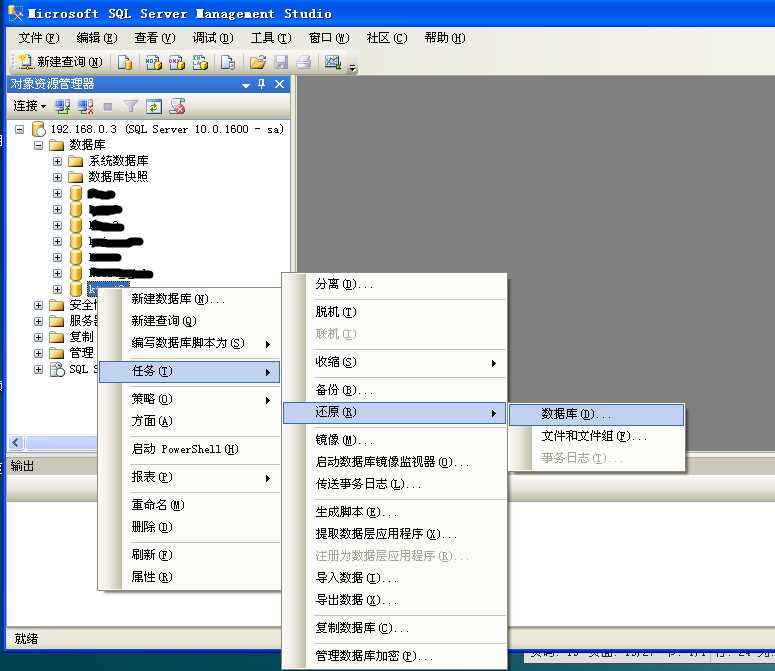Click 还原(R) in tasks submenu
775x671 pixels.
pyautogui.click(x=394, y=413)
